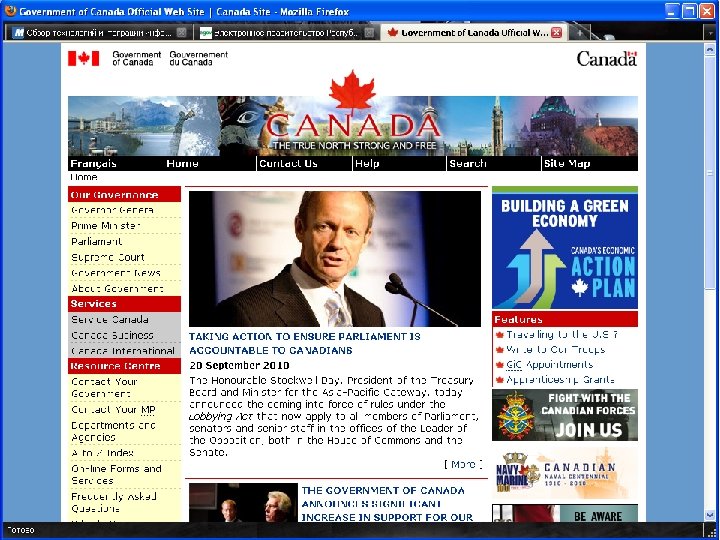Open the Canada International link
Screen dimensions: 720x540
[x=123, y=351]
